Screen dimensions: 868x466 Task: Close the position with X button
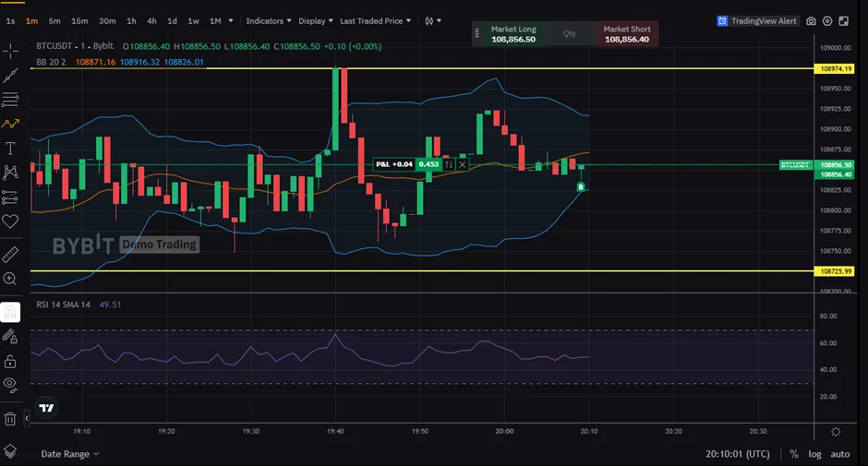(x=463, y=164)
